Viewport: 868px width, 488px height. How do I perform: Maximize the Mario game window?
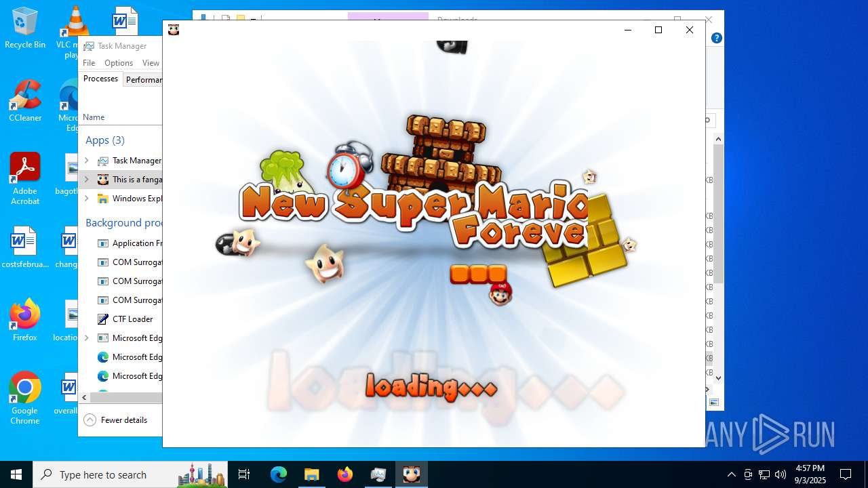pos(658,30)
